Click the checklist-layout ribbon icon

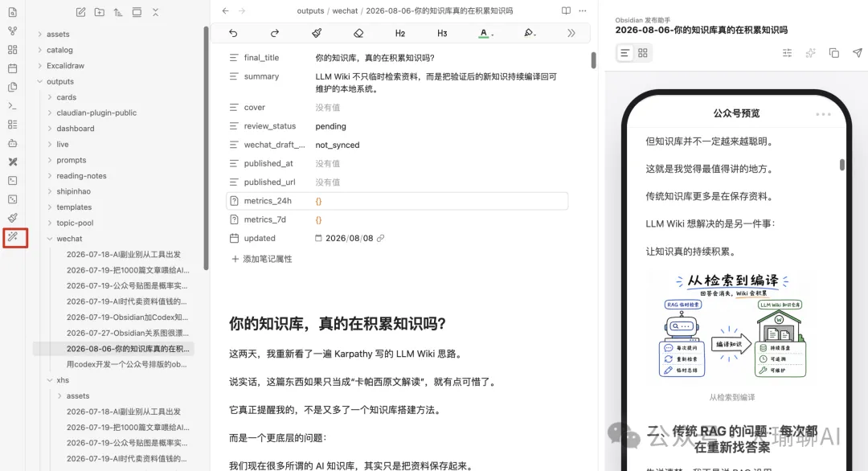12,125
